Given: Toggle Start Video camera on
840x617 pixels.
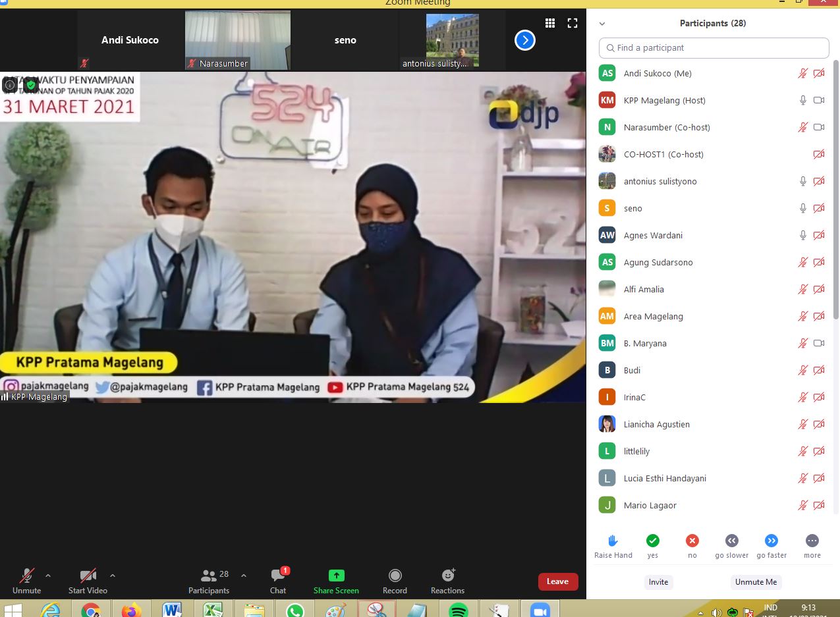Looking at the screenshot, I should pyautogui.click(x=88, y=576).
